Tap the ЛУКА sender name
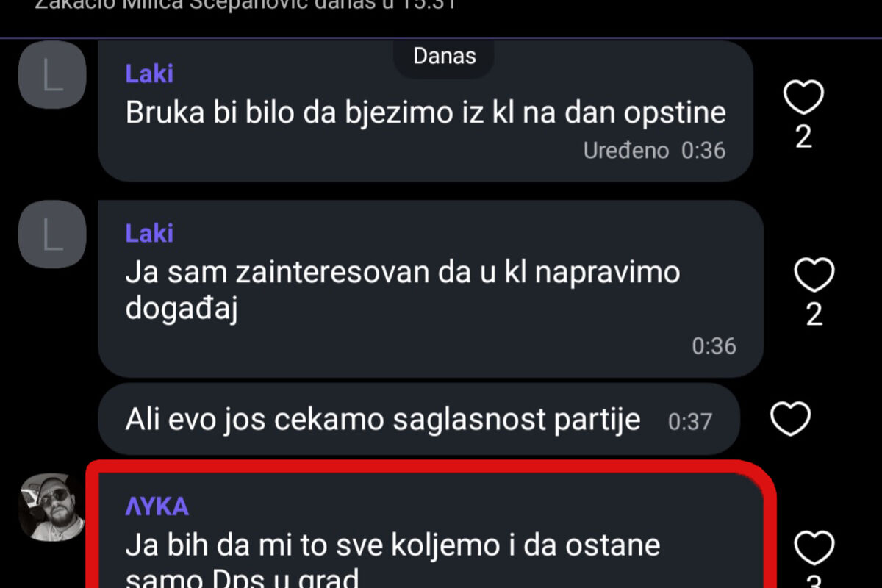882x588 pixels. click(157, 506)
